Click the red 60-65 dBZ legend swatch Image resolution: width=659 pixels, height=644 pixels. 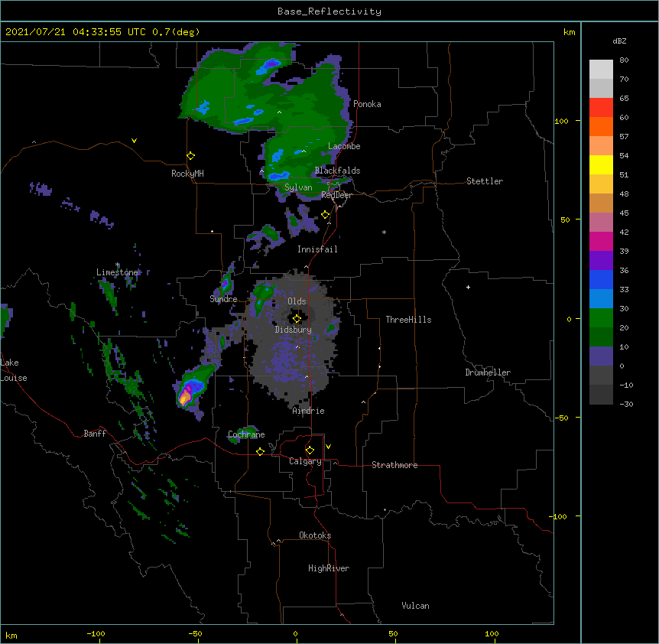601,108
